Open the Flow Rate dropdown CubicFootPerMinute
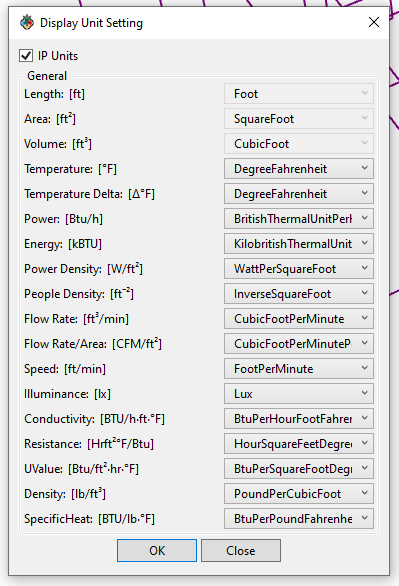 click(299, 319)
